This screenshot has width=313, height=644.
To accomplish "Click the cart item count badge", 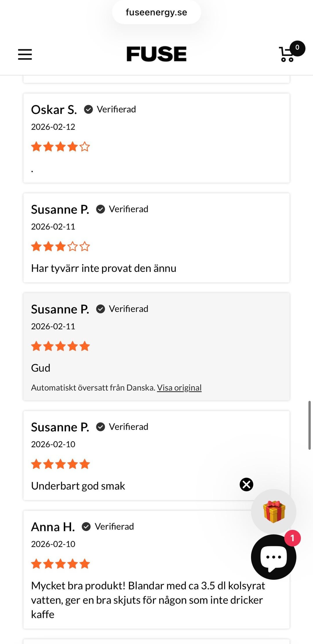I will (x=297, y=48).
